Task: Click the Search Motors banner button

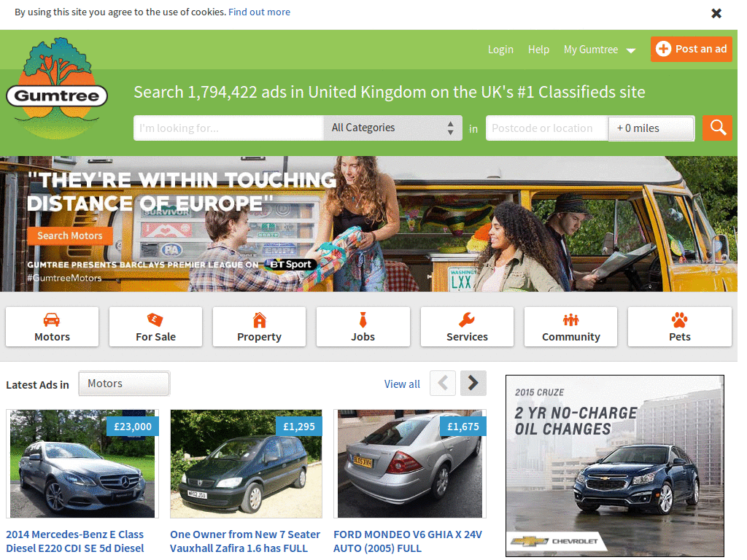Action: point(70,236)
